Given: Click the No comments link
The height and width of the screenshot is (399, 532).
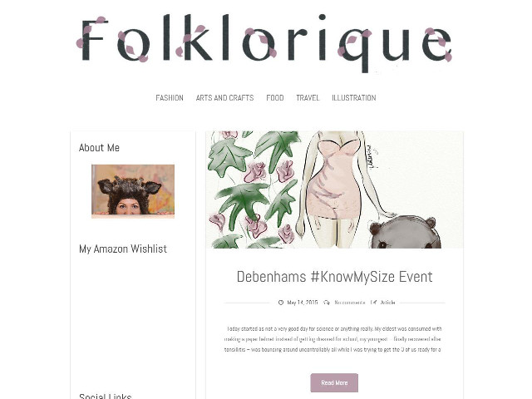Looking at the screenshot, I should click(x=350, y=303).
